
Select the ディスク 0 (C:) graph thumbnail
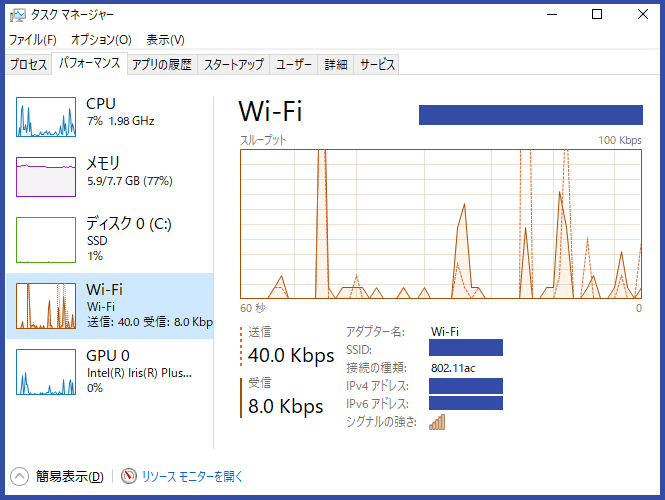click(46, 240)
